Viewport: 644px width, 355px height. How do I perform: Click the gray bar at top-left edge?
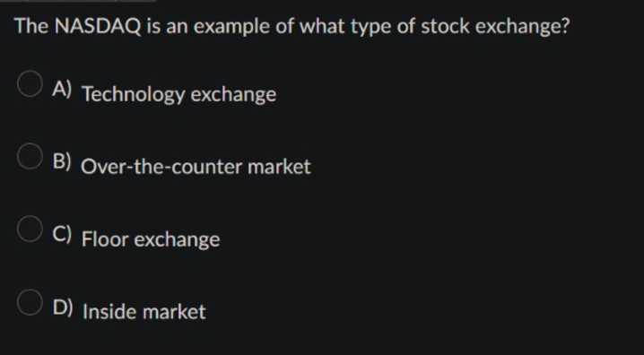pos(78,1)
